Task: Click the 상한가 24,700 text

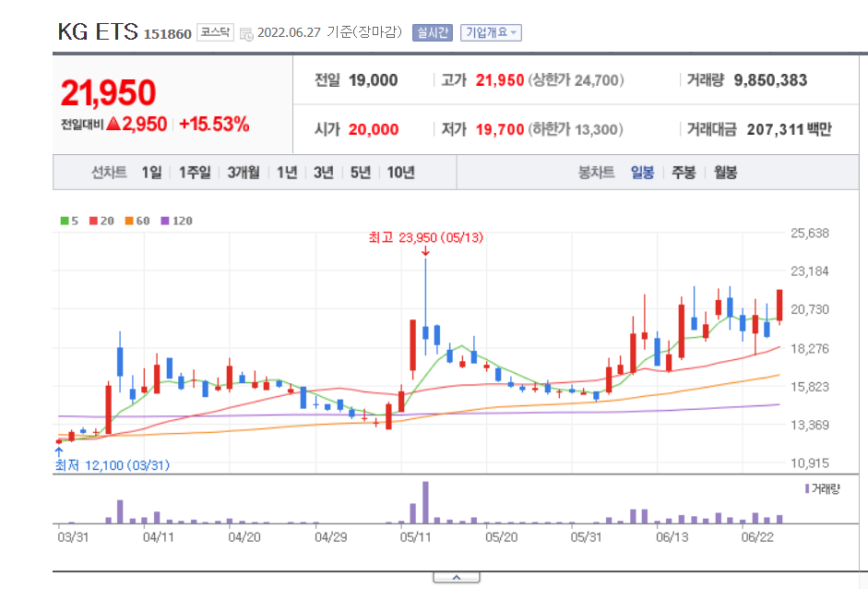Action: pyautogui.click(x=576, y=80)
